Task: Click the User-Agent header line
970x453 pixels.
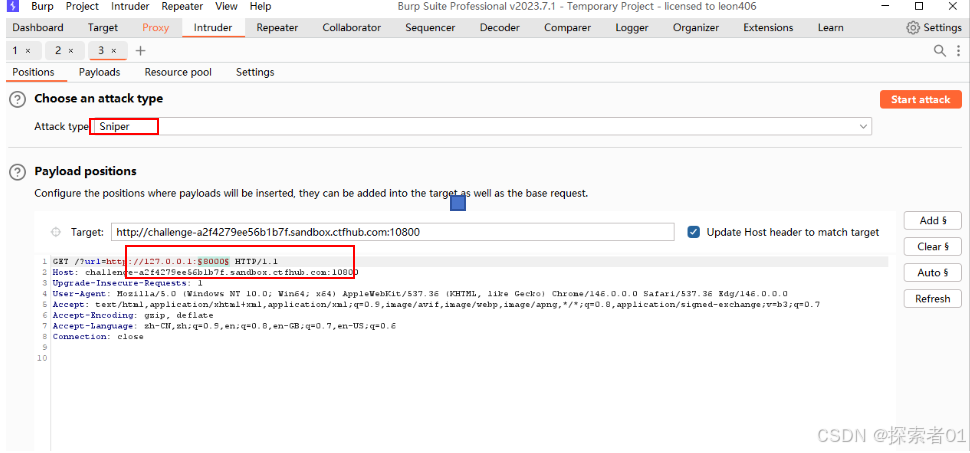Action: 420,293
